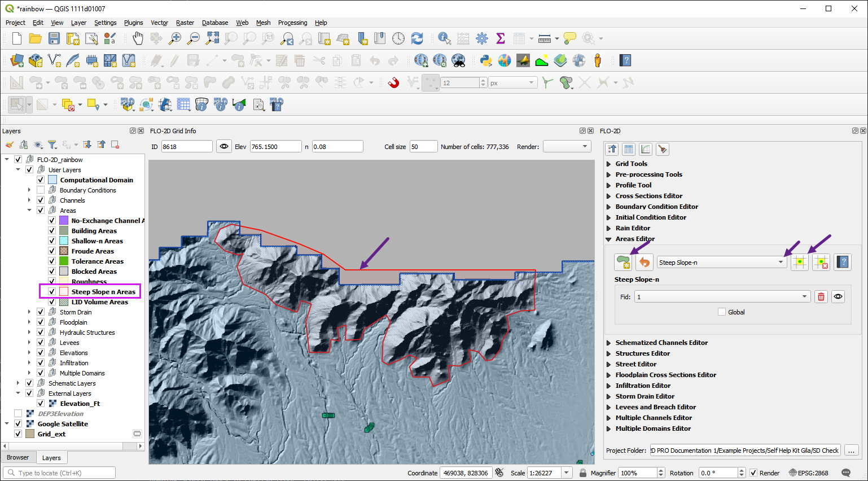Click the Areas Editor help icon
868x481 pixels.
click(x=843, y=263)
